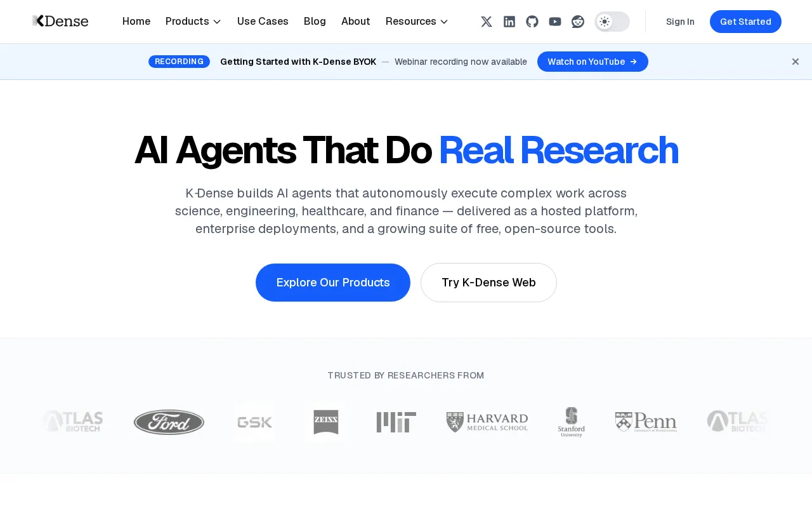Dismiss the webinar announcement banner

pos(796,62)
